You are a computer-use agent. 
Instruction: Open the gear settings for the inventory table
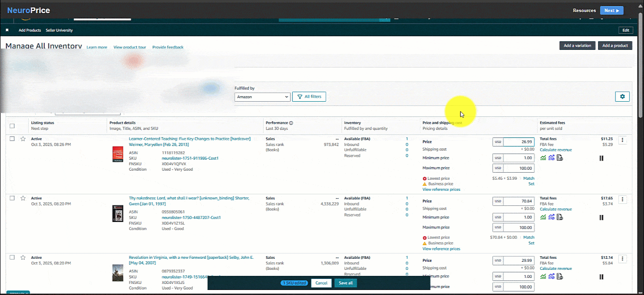point(622,97)
